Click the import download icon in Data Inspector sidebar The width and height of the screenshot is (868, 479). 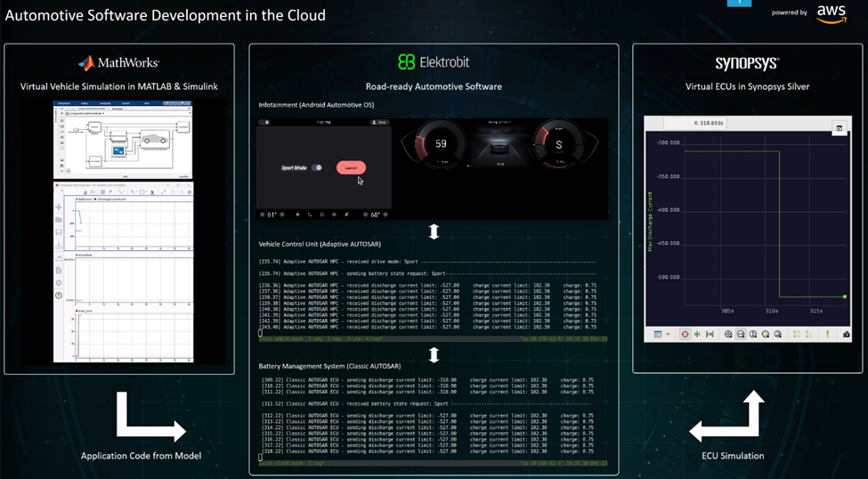coord(59,245)
